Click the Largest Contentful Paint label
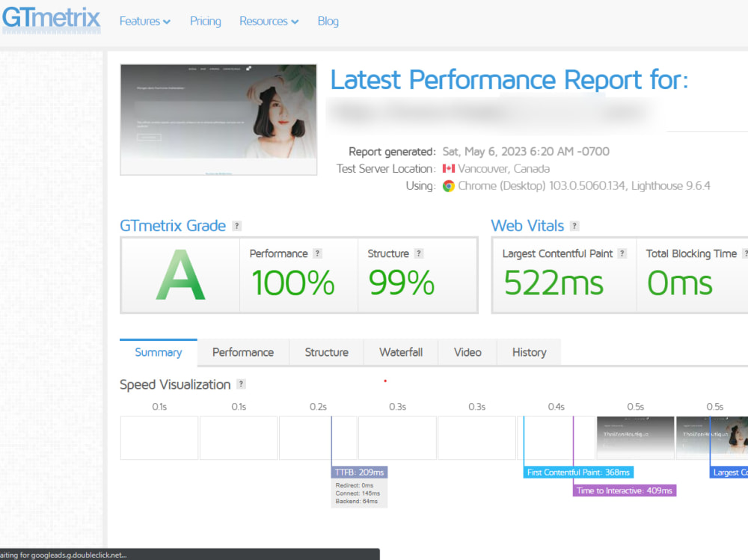This screenshot has width=748, height=560. coord(557,253)
